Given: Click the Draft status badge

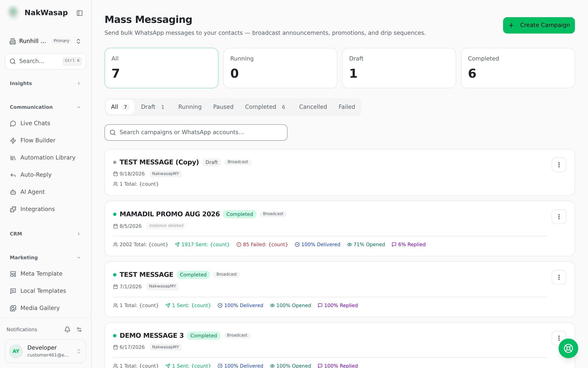Looking at the screenshot, I should [211, 162].
